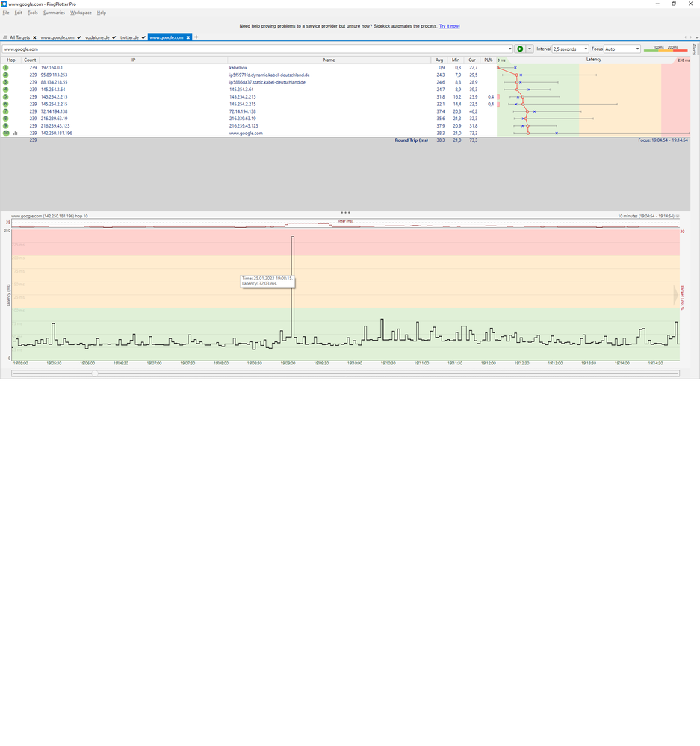This screenshot has height=746, width=700.
Task: Click the Latency graph column header
Action: point(593,60)
